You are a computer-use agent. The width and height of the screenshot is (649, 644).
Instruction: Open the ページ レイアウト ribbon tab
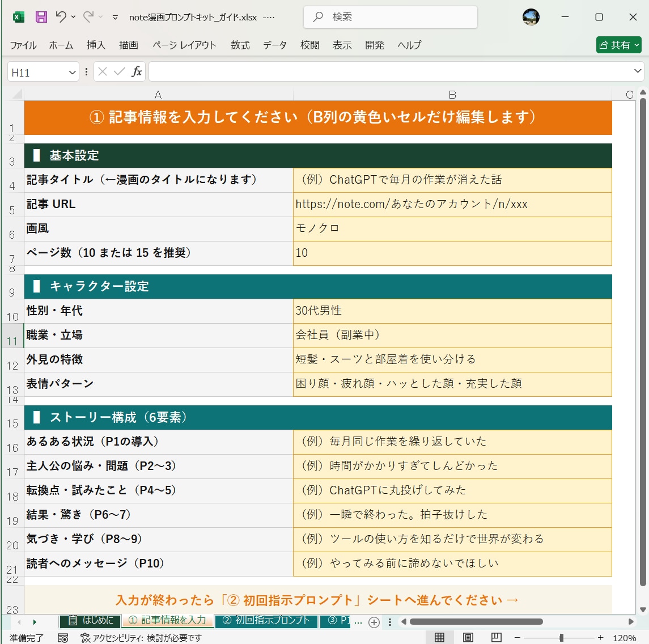coord(184,45)
